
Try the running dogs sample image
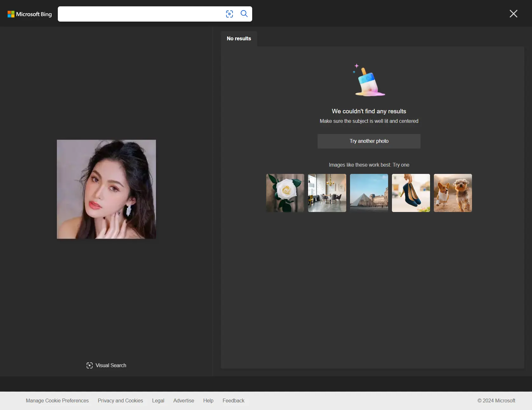pyautogui.click(x=453, y=193)
